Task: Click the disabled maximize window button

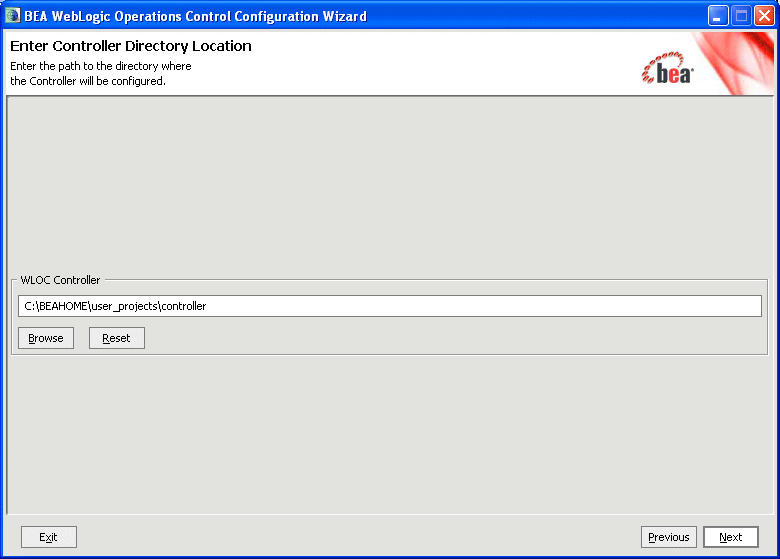Action: pyautogui.click(x=741, y=16)
